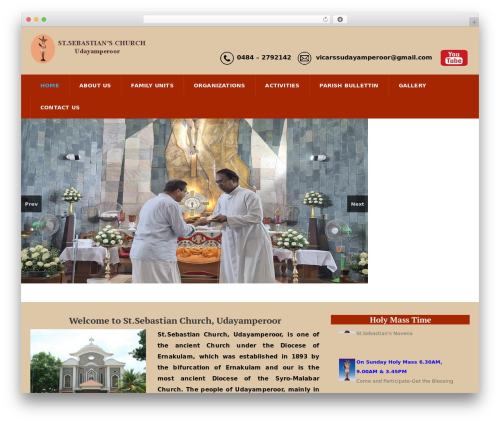Screen dimensions: 500x423
Task: Click the red close window button
Action: (29, 20)
